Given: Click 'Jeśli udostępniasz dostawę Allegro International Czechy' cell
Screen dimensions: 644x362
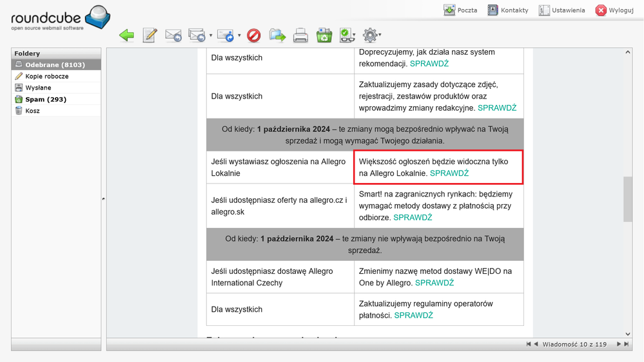Looking at the screenshot, I should [x=280, y=277].
